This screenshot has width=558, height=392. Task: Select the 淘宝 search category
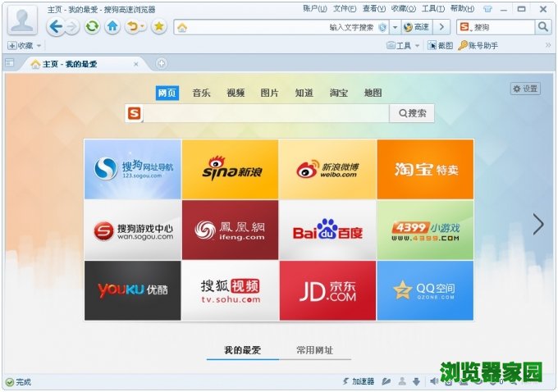[x=338, y=93]
